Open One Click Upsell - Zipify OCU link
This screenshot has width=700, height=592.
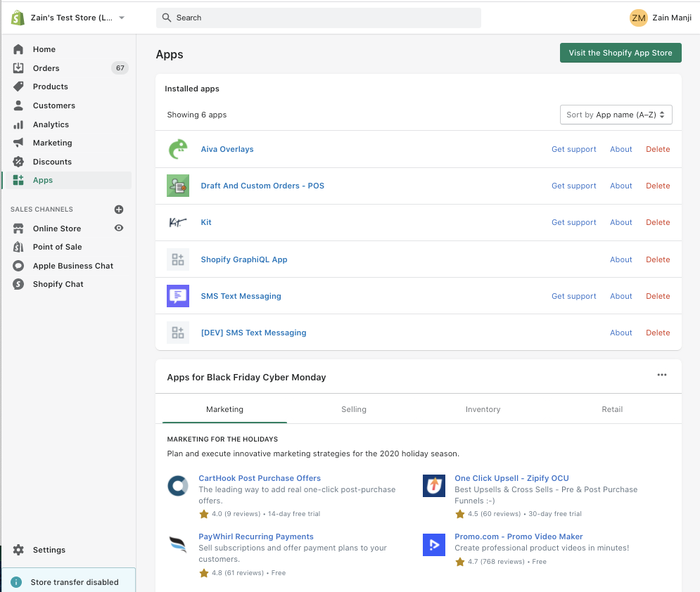tap(511, 478)
